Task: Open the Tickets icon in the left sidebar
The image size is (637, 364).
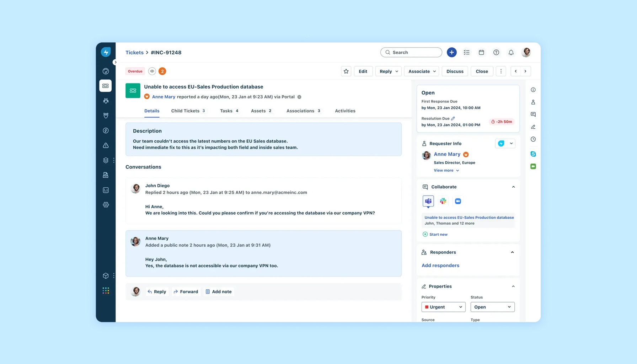Action: [106, 86]
